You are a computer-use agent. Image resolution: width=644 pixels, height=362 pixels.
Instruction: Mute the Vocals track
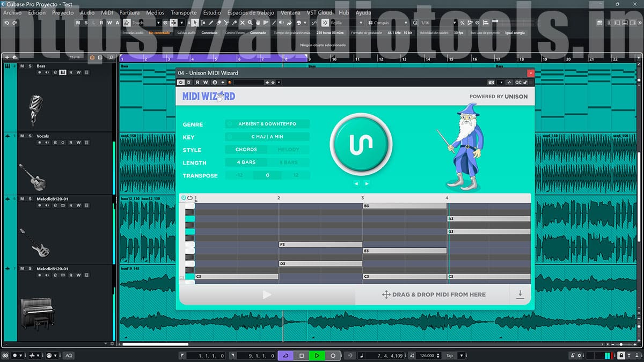pos(22,136)
